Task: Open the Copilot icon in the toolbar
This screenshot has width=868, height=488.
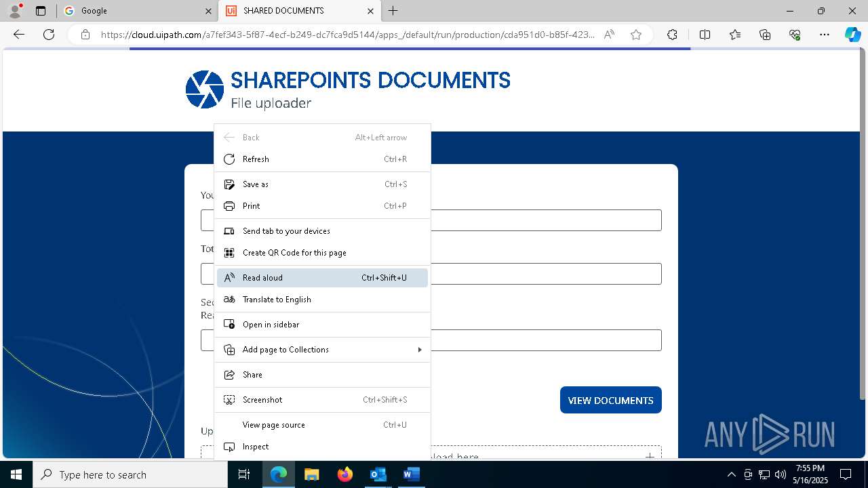Action: click(852, 35)
